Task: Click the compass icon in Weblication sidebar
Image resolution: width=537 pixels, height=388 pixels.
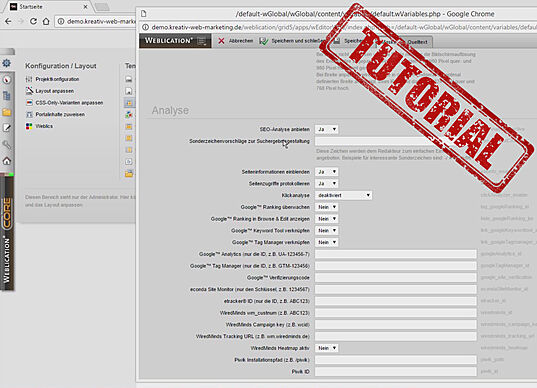Action: point(7,80)
